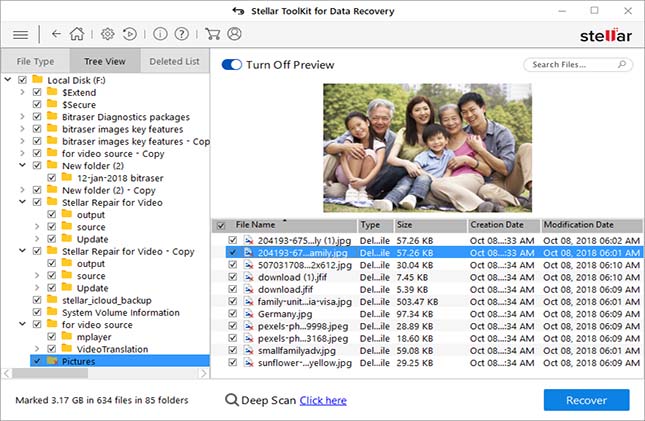Go to the Home screen icon

[x=78, y=34]
